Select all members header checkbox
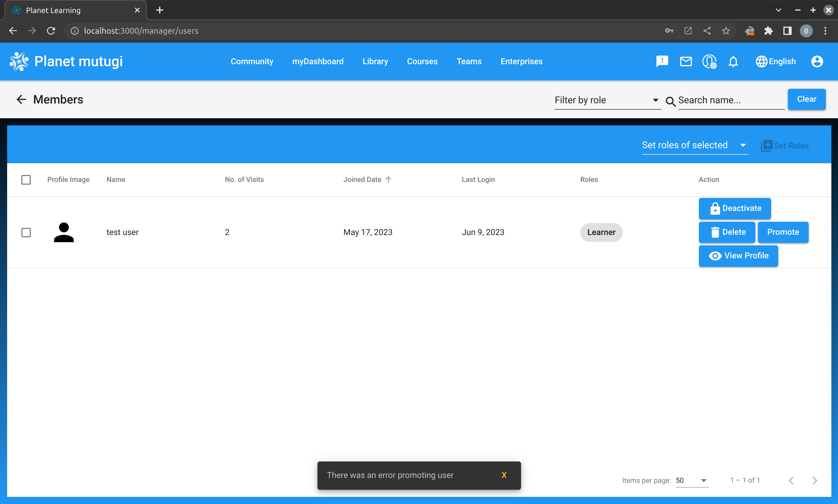This screenshot has width=838, height=504. tap(26, 180)
